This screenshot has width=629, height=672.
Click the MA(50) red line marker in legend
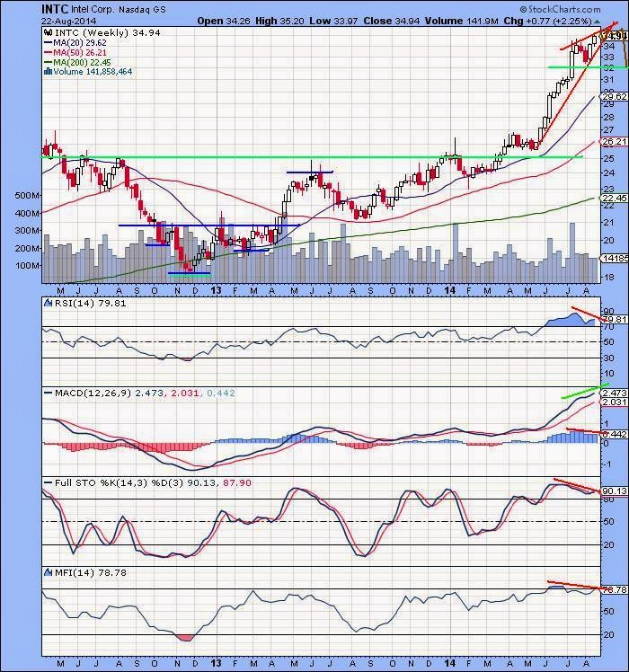click(x=48, y=52)
